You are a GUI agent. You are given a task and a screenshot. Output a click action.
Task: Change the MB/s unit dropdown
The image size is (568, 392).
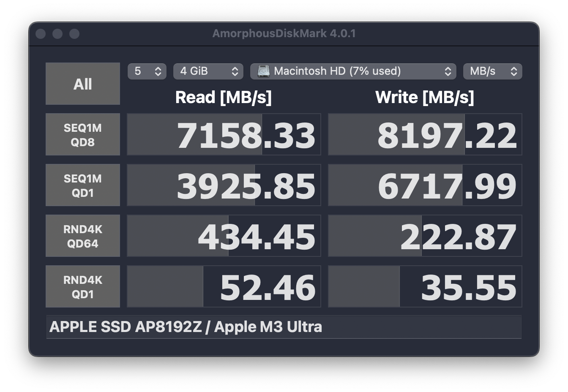[492, 71]
